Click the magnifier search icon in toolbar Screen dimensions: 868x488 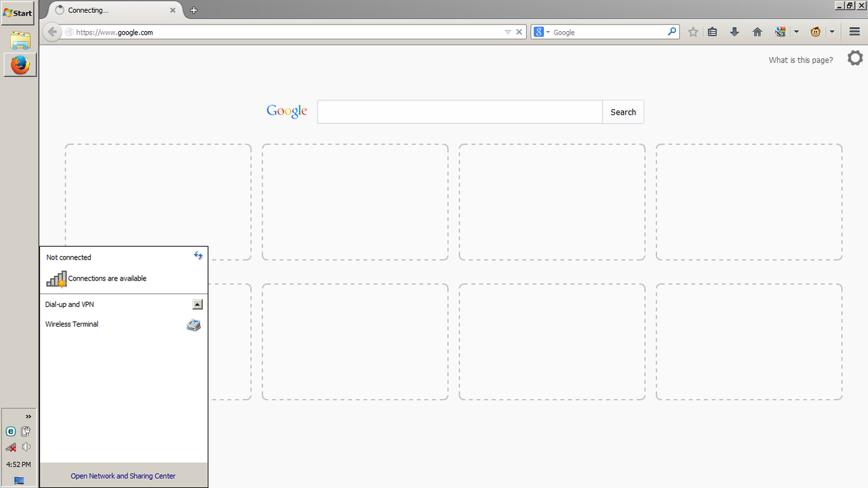[x=672, y=31]
